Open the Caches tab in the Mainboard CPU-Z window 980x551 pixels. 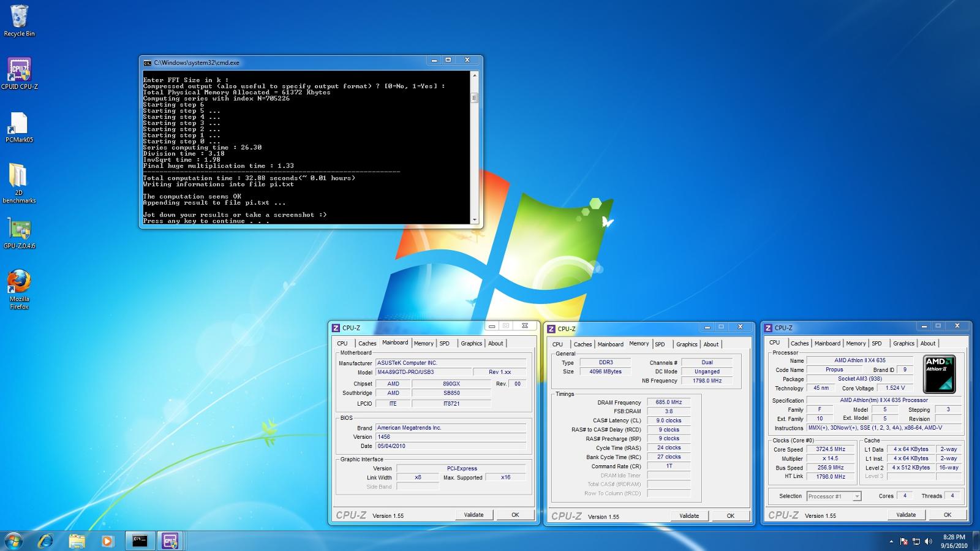tap(367, 343)
